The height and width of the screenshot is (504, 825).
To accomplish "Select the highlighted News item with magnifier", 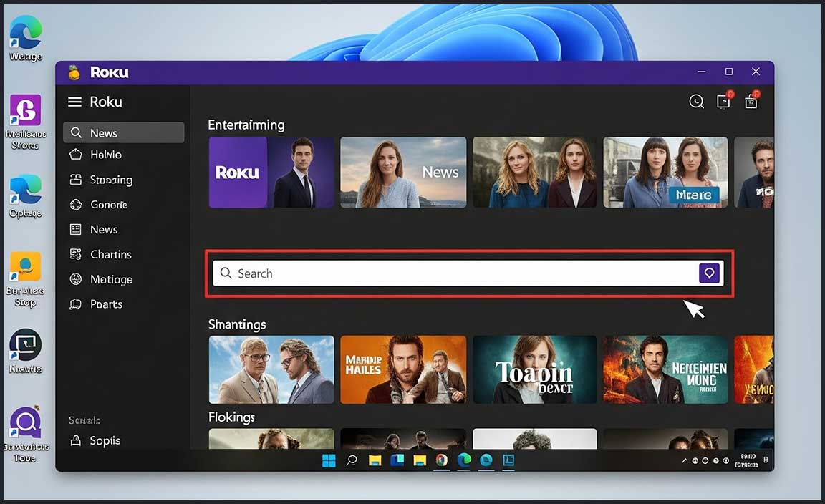I will [x=124, y=132].
